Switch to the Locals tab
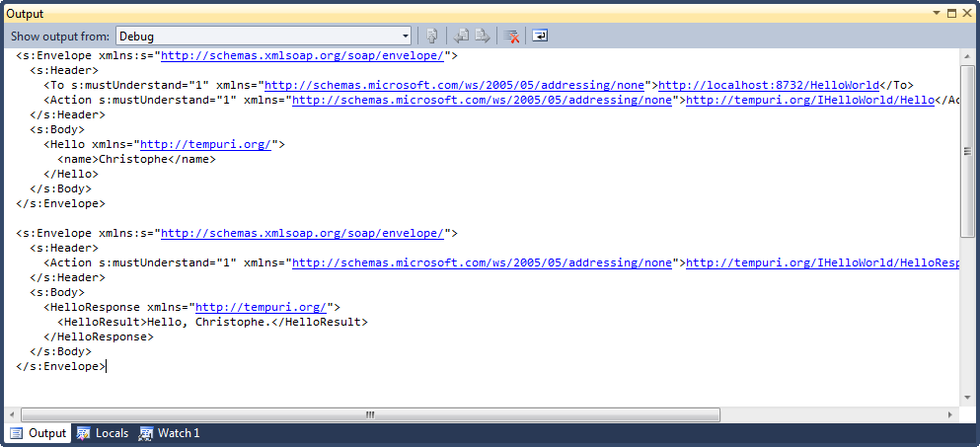Viewport: 980px width, 447px height. [x=103, y=433]
